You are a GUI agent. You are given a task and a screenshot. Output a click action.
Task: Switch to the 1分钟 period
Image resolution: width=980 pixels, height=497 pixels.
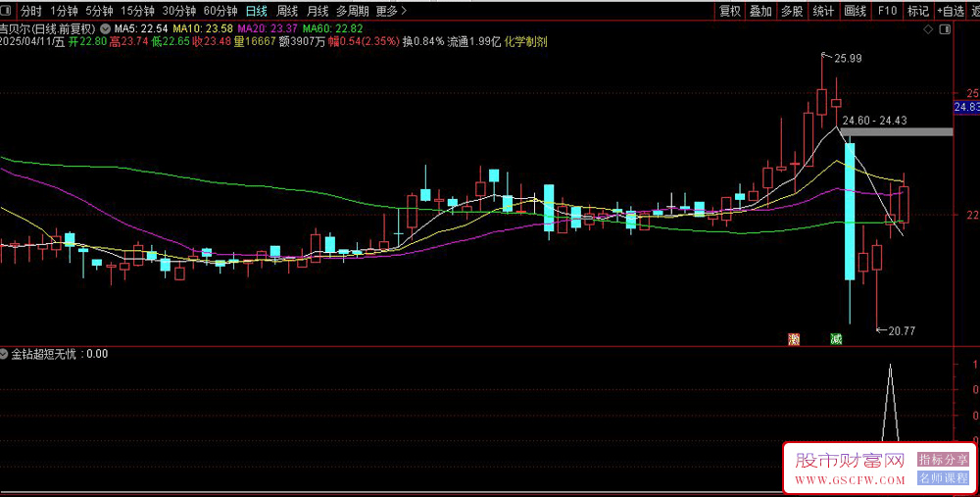pyautogui.click(x=65, y=11)
